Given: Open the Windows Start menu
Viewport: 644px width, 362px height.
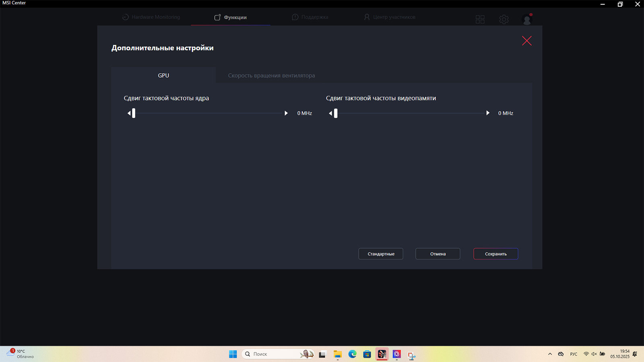Looking at the screenshot, I should (x=233, y=354).
